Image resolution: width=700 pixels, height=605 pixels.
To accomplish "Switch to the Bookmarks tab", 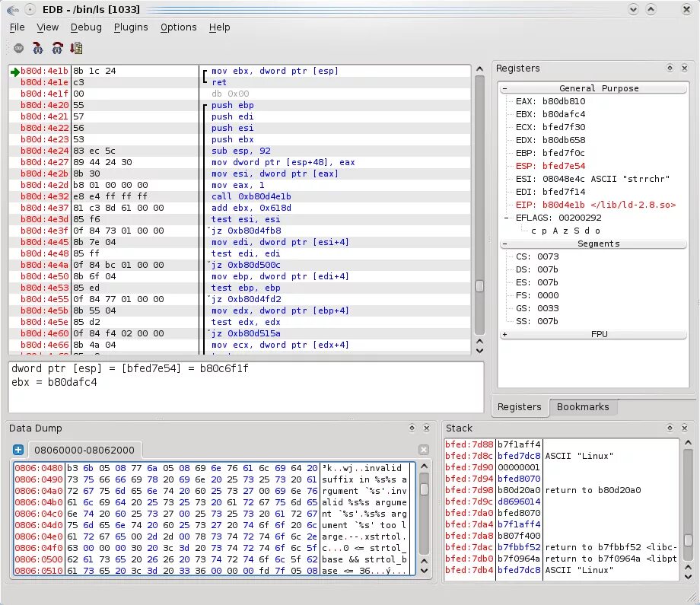I will (582, 407).
